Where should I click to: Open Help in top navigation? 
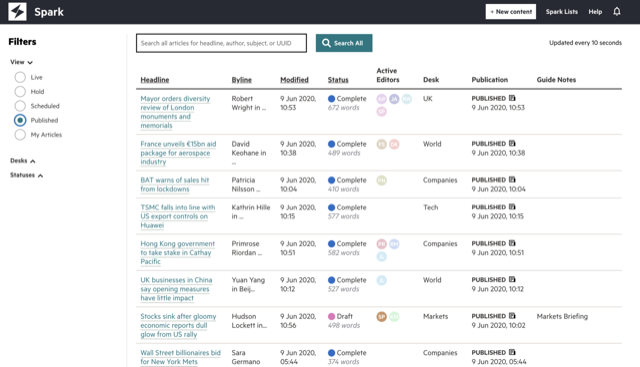pyautogui.click(x=595, y=11)
